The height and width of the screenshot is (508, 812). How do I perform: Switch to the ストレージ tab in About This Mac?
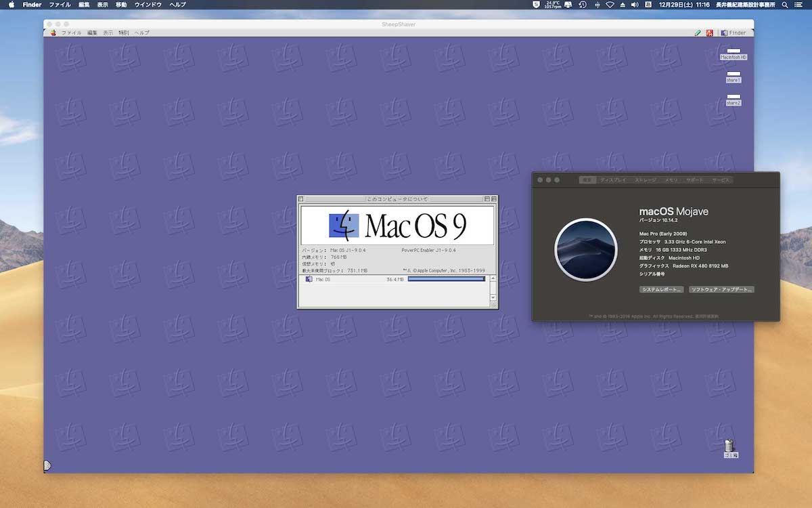coord(646,180)
